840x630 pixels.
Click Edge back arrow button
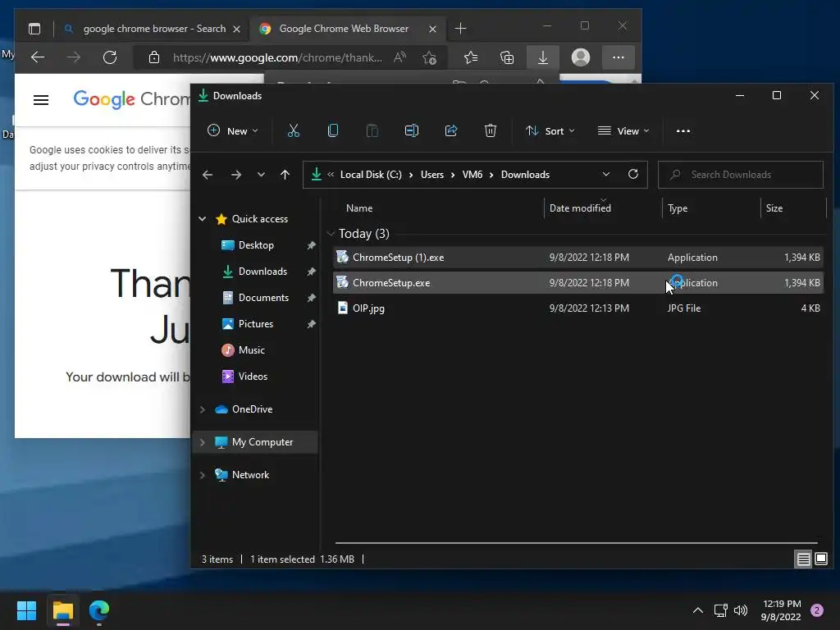coord(38,57)
